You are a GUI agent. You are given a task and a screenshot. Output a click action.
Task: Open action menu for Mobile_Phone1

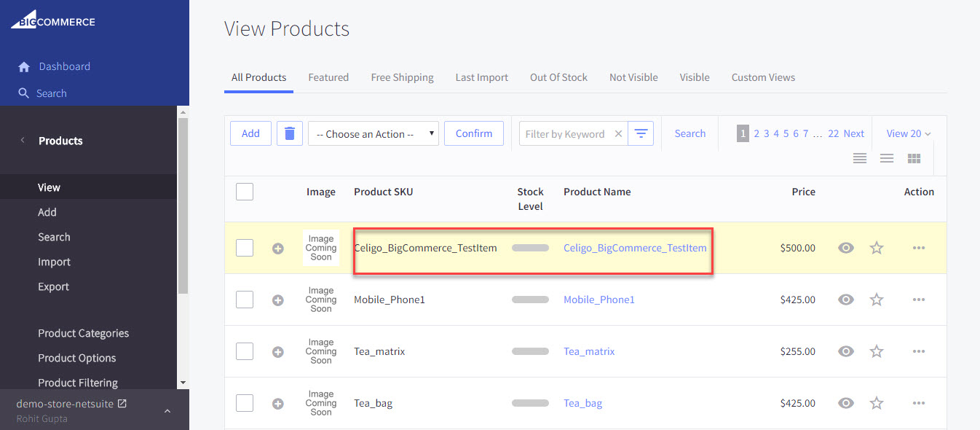pos(919,300)
